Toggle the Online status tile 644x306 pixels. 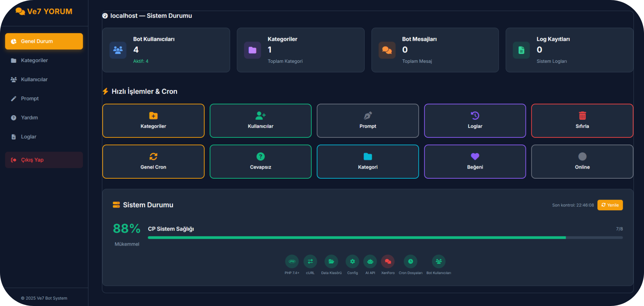click(x=582, y=161)
